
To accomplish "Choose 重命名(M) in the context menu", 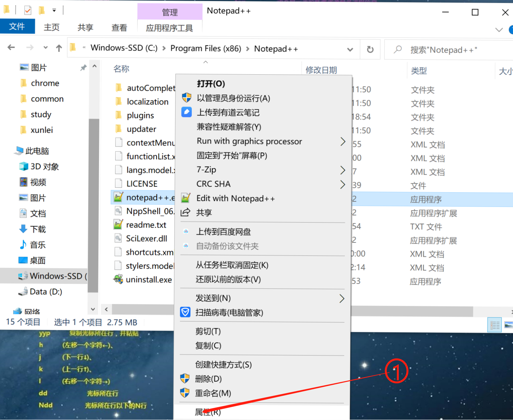I will point(213,393).
